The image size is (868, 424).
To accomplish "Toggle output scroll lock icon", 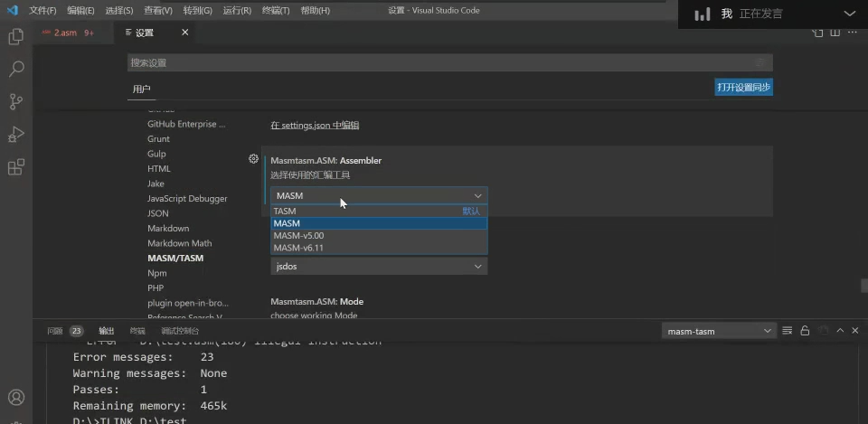I will [x=805, y=331].
